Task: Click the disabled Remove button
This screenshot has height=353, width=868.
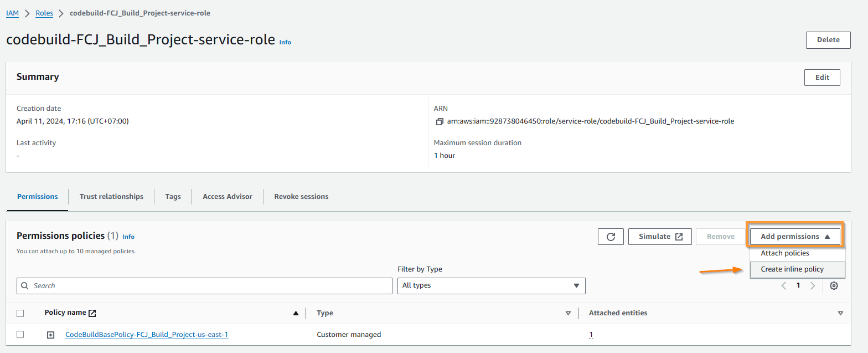Action: click(x=720, y=237)
